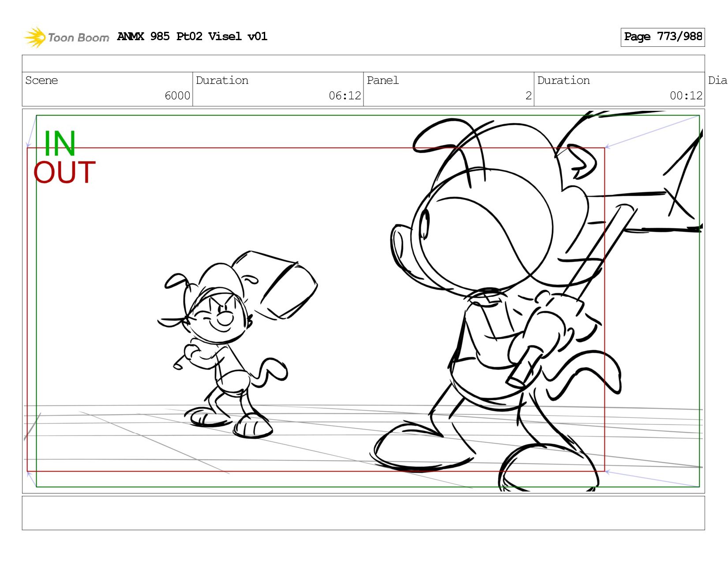Click the 'Scene' label
This screenshot has height=563, width=728.
tap(41, 80)
